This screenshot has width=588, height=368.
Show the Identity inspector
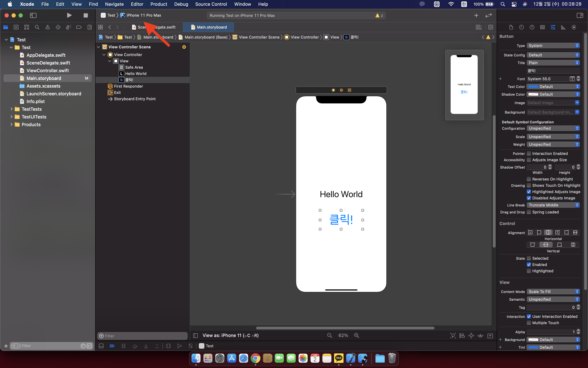click(x=542, y=27)
